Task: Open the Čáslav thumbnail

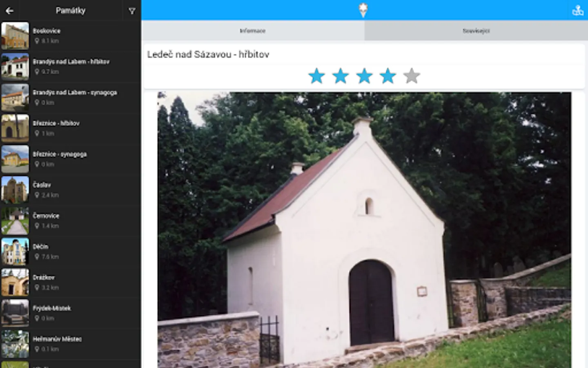Action: pyautogui.click(x=15, y=190)
